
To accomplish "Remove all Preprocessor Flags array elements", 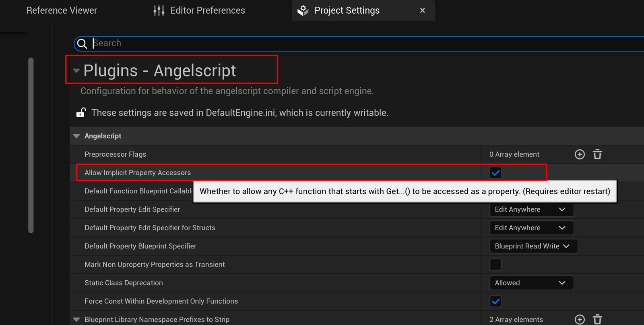I will tap(597, 154).
